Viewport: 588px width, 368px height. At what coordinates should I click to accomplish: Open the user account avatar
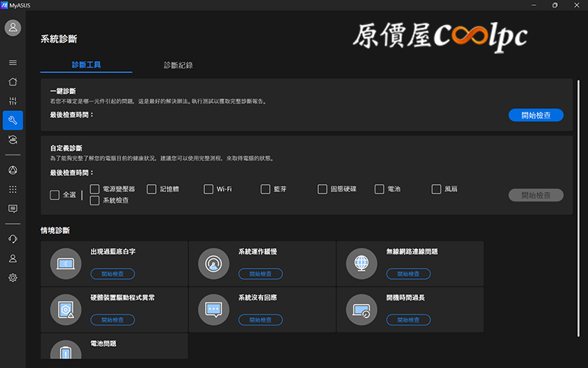(12, 28)
